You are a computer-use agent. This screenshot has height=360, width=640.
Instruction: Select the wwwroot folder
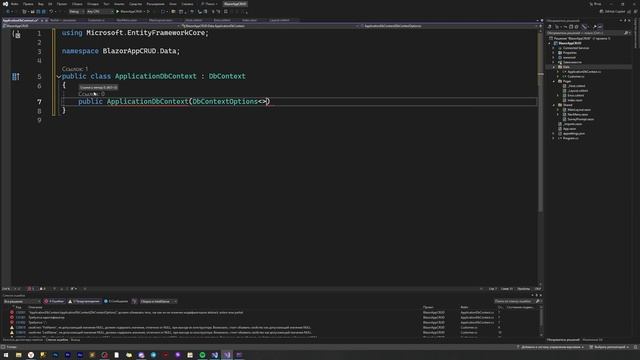[569, 58]
